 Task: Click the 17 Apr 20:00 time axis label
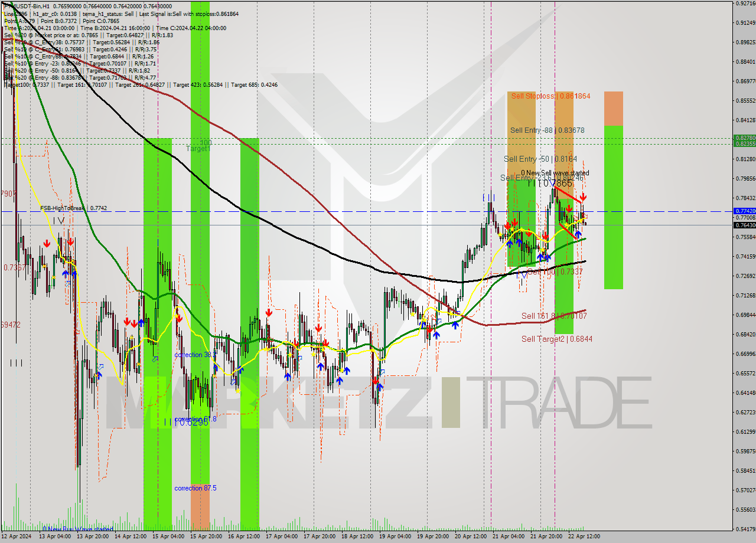coord(319,537)
